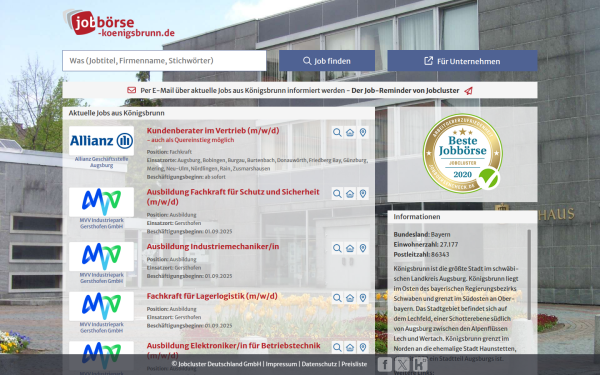Open the Allianz company logo
This screenshot has height=375, width=600.
click(101, 141)
